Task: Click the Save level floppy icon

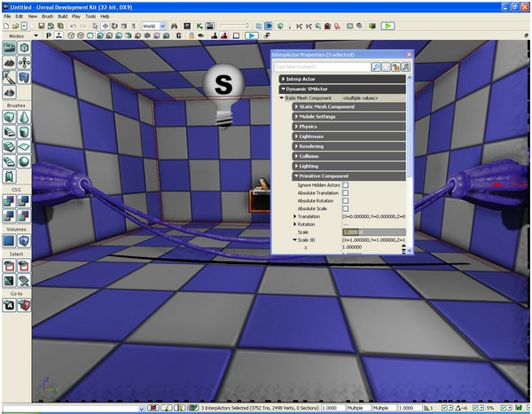Action: pos(41,26)
